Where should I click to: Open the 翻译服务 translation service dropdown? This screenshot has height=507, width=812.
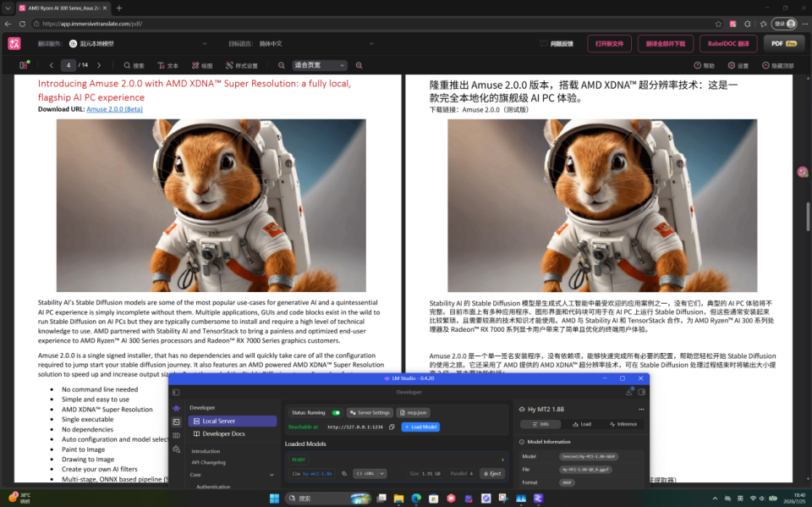[138, 43]
